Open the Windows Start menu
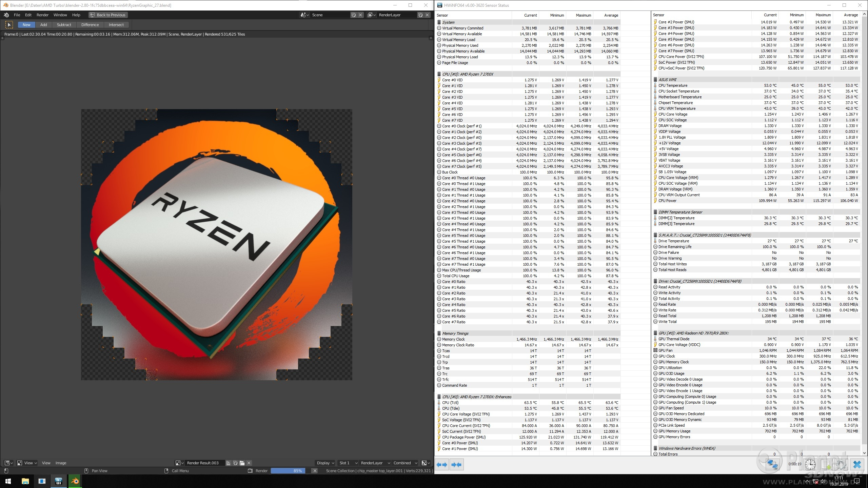 pyautogui.click(x=8, y=481)
